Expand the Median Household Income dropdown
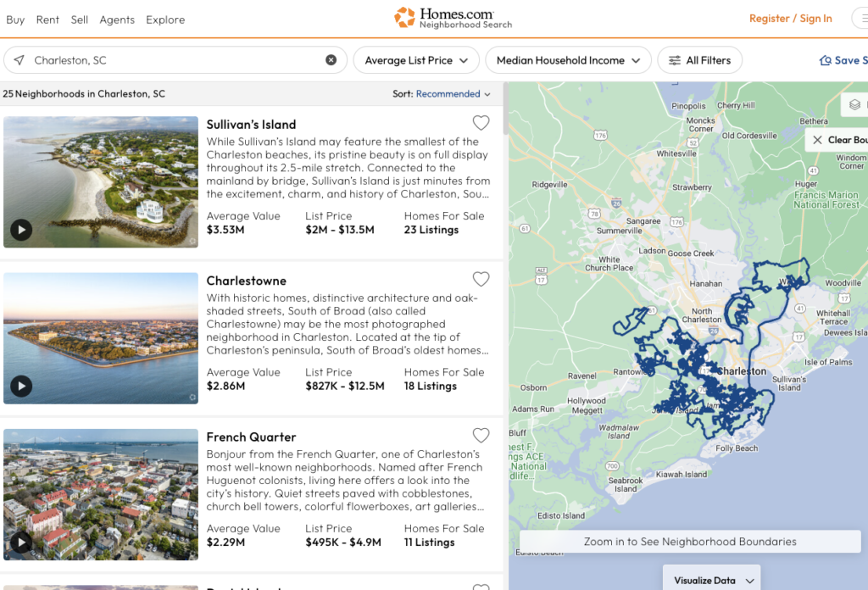Image resolution: width=868 pixels, height=590 pixels. (x=568, y=60)
